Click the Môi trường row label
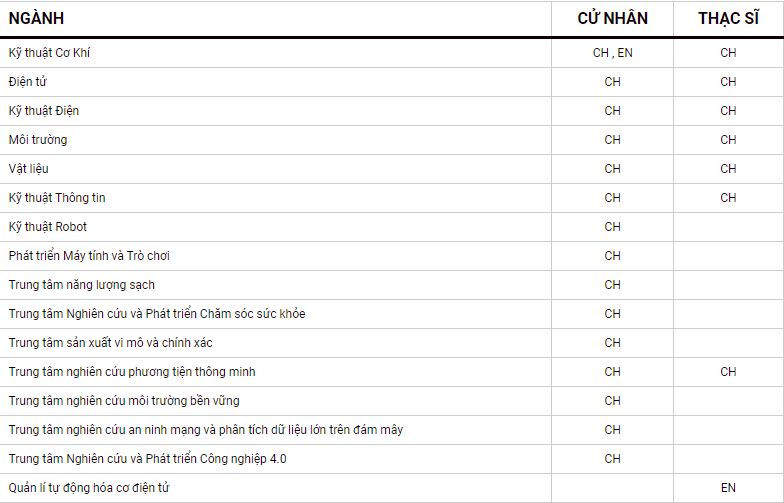This screenshot has height=503, width=784. point(38,140)
